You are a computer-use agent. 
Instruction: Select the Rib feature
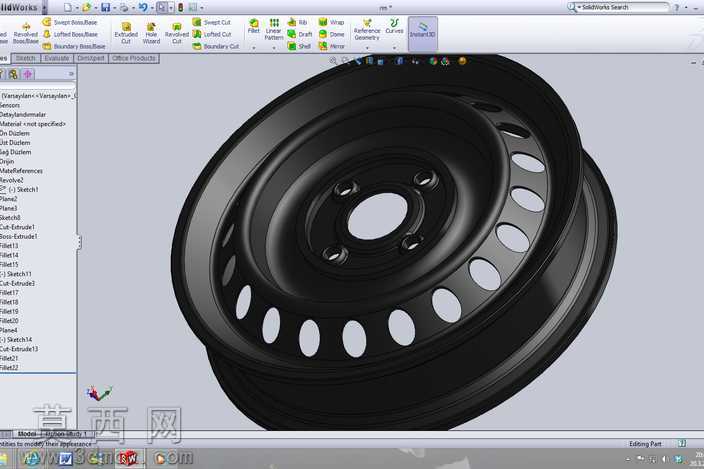point(297,22)
